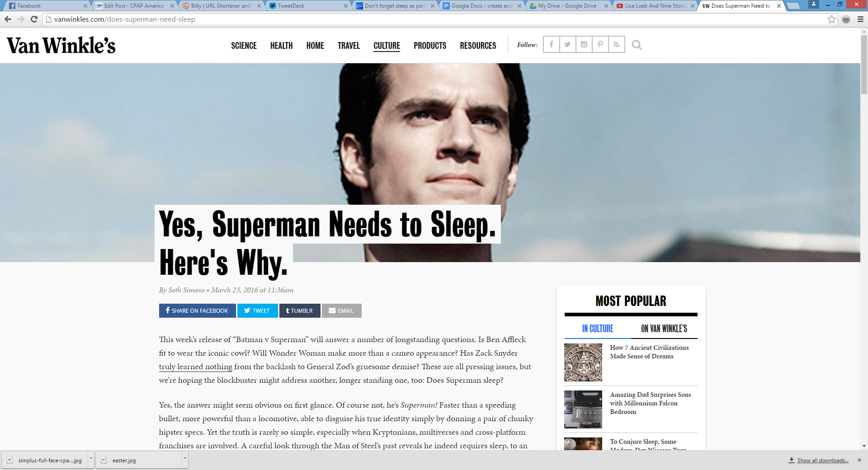Bookmark page with star icon
Screen dimensions: 868x470
coord(831,19)
